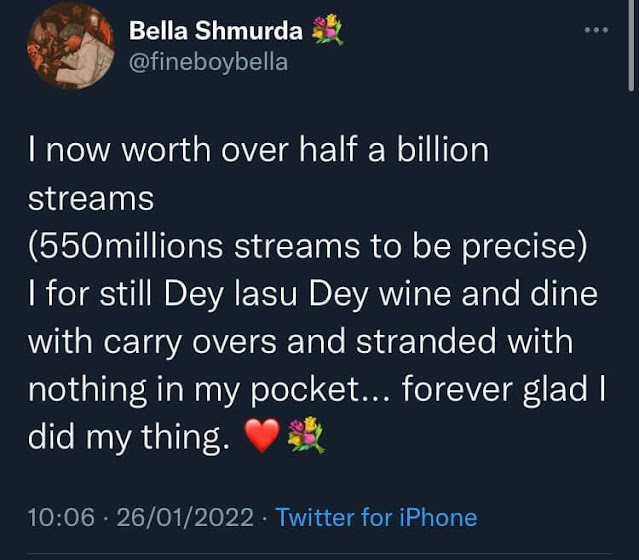Click the dot separator before Twitter for iPhone
639x560 pixels.
pyautogui.click(x=266, y=517)
